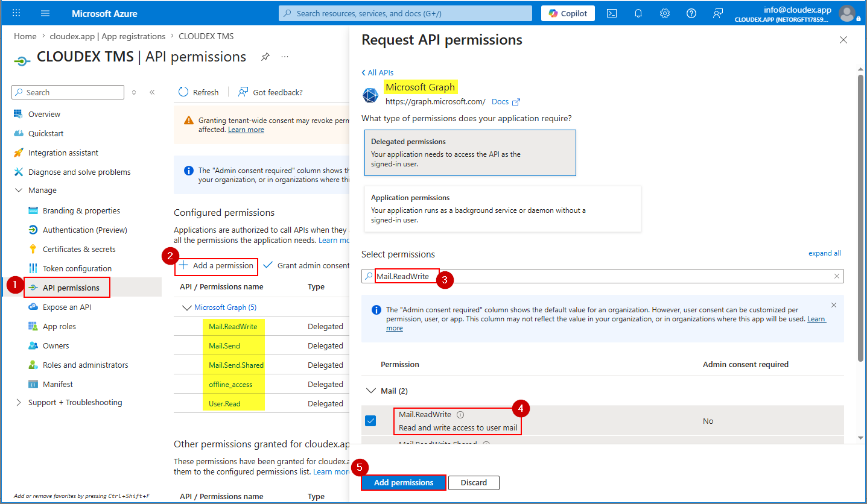867x504 pixels.
Task: Open the Microsoft Graph Docs link
Action: click(506, 102)
